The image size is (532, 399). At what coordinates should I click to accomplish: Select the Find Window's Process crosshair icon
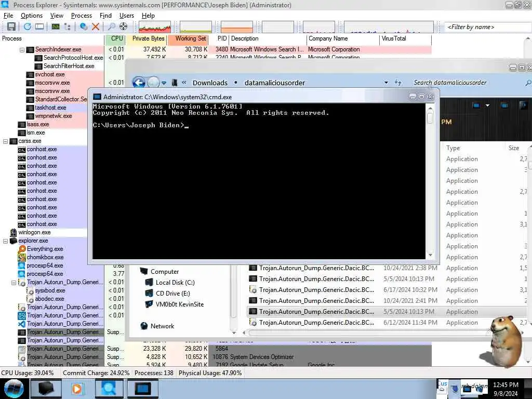(124, 27)
